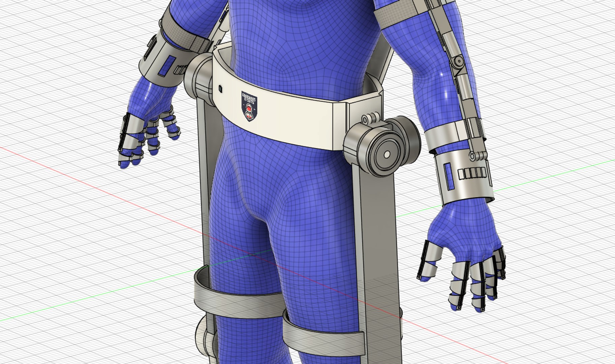Select the shield logo decal on the waist belt
The width and height of the screenshot is (615, 364).
249,106
